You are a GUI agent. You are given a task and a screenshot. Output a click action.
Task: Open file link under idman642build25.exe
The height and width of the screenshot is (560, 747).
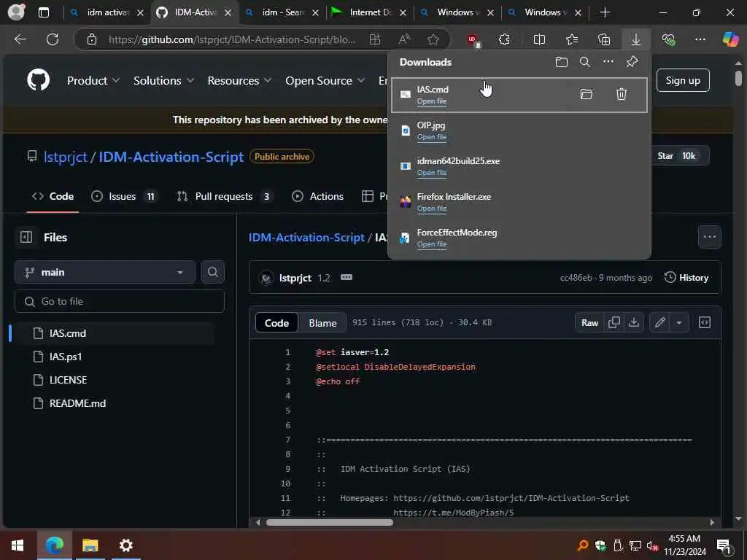(432, 172)
